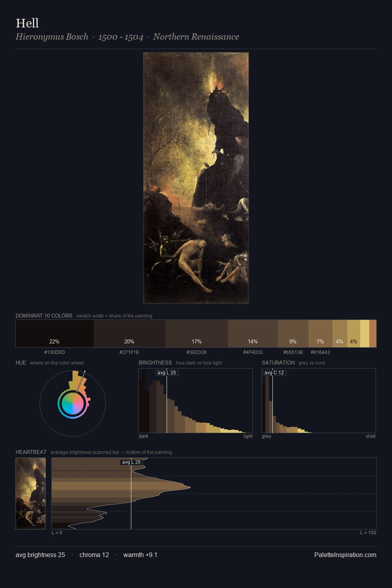Click the "L = 100" axis label
The height and width of the screenshot is (588, 392).
click(368, 533)
